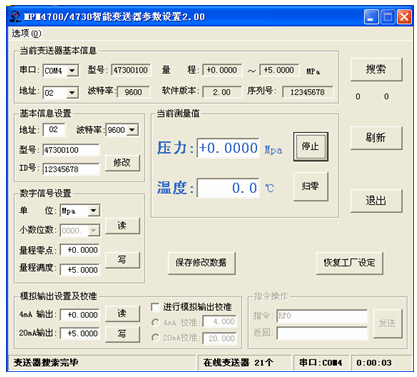Screen dimensions: 417x377
Task: Click the 4mA calibration value field 4.000
Action: pyautogui.click(x=220, y=322)
